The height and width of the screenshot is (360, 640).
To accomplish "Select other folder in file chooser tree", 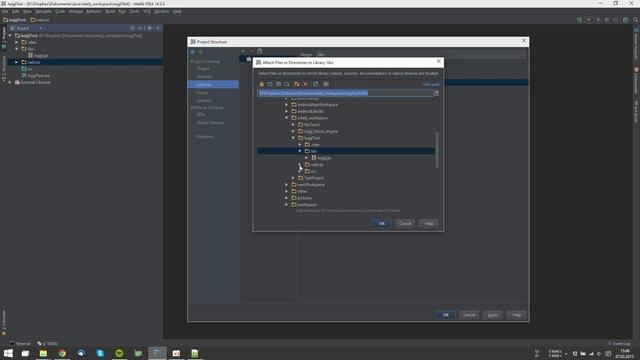I will (302, 191).
